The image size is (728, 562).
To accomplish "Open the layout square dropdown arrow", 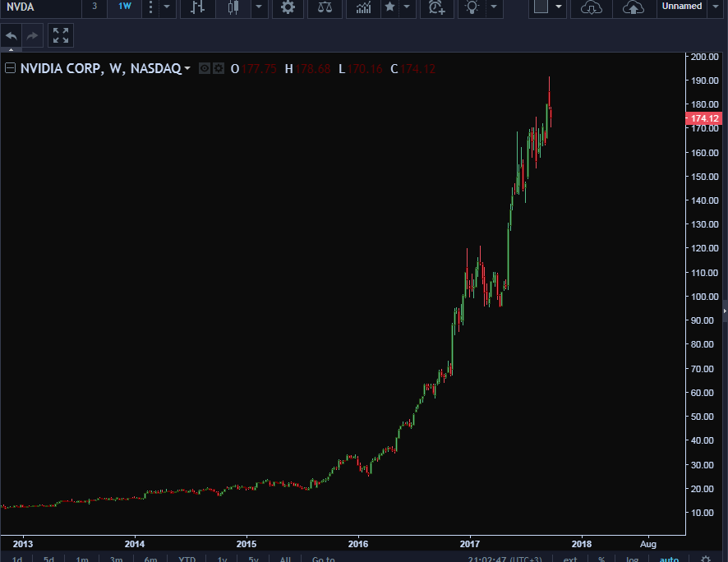I will [x=559, y=7].
